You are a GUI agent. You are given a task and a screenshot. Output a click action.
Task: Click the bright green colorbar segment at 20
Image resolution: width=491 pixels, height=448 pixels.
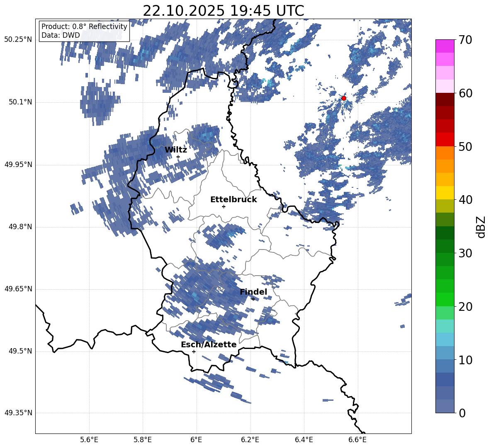[445, 299]
